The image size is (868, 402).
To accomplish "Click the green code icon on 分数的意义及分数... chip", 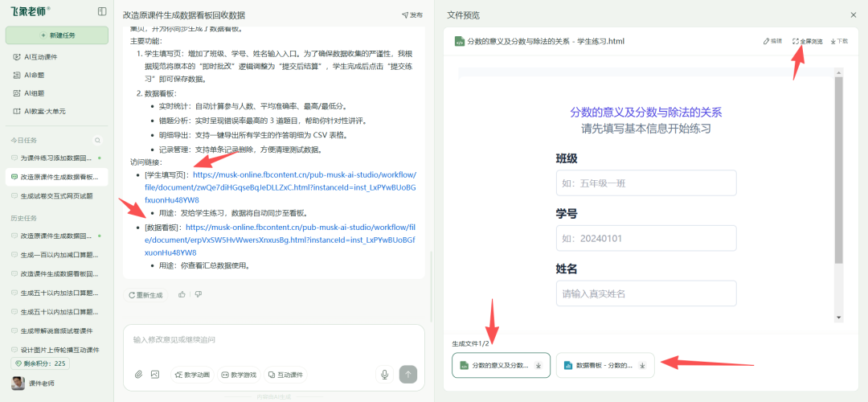I will [465, 366].
